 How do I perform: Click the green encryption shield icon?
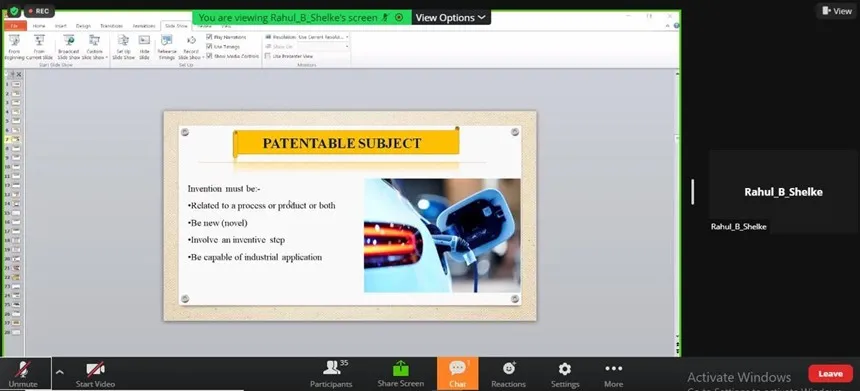pos(14,11)
